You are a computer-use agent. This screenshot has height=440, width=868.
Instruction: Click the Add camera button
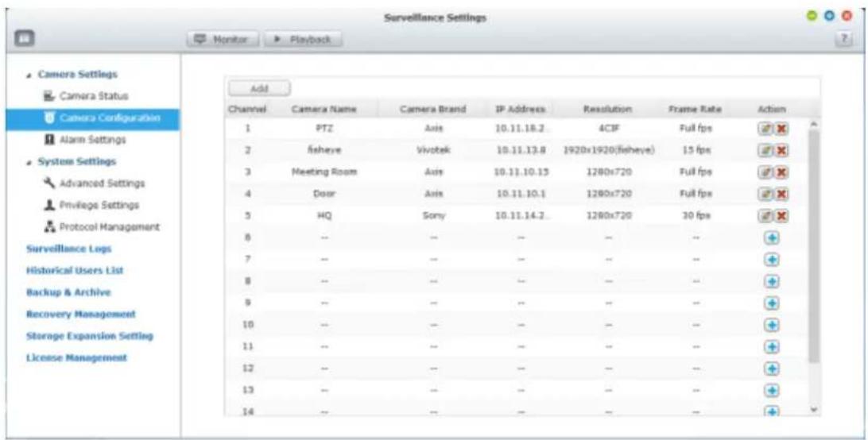[259, 88]
